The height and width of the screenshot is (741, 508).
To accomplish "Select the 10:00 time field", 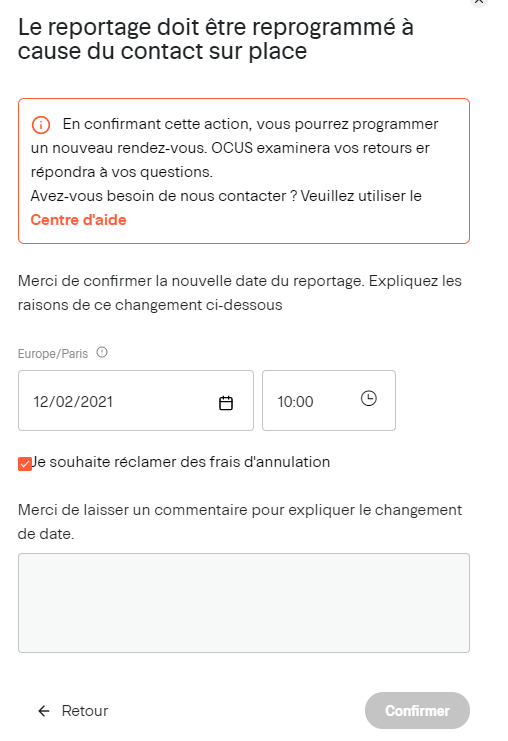I will click(x=329, y=400).
